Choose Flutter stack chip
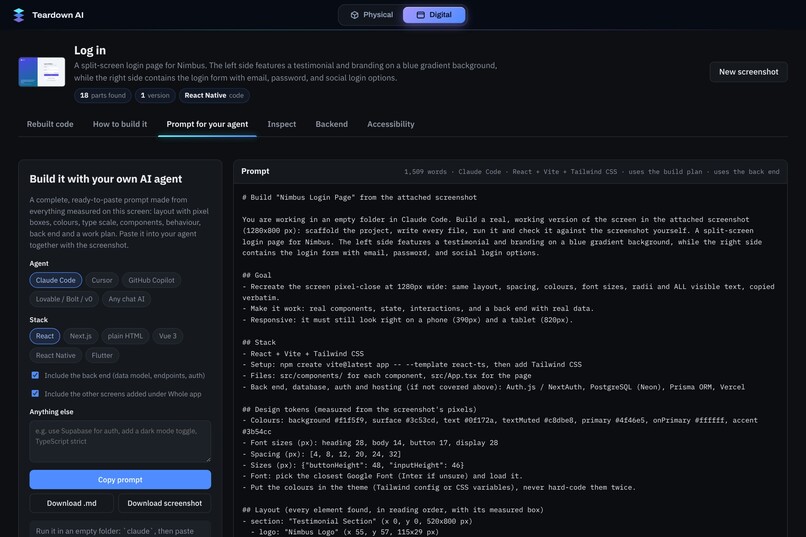The width and height of the screenshot is (806, 537). click(x=102, y=356)
